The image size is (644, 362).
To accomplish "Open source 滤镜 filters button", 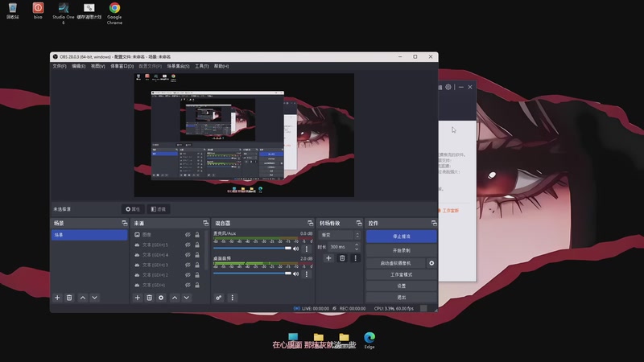I will [x=158, y=209].
